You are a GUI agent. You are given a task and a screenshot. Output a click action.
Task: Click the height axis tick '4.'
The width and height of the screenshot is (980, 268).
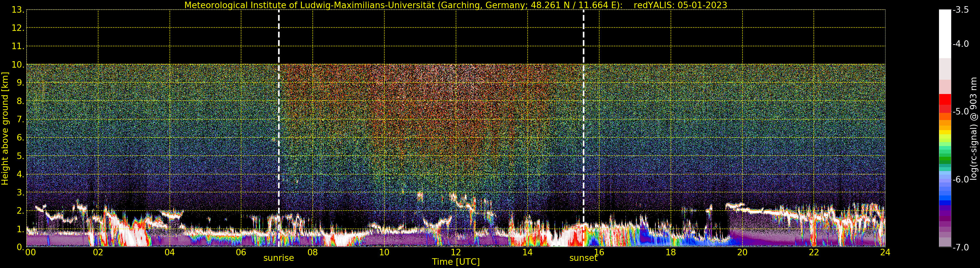click(x=20, y=174)
